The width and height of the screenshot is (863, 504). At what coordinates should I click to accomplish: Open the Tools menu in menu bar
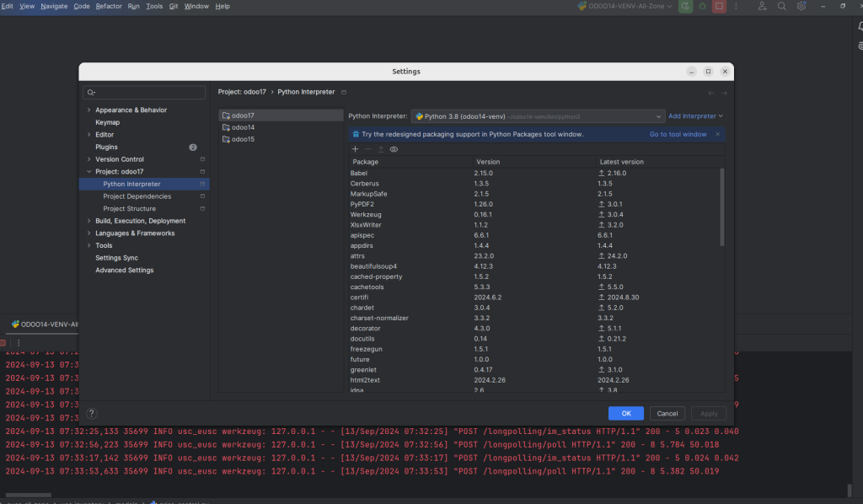154,7
